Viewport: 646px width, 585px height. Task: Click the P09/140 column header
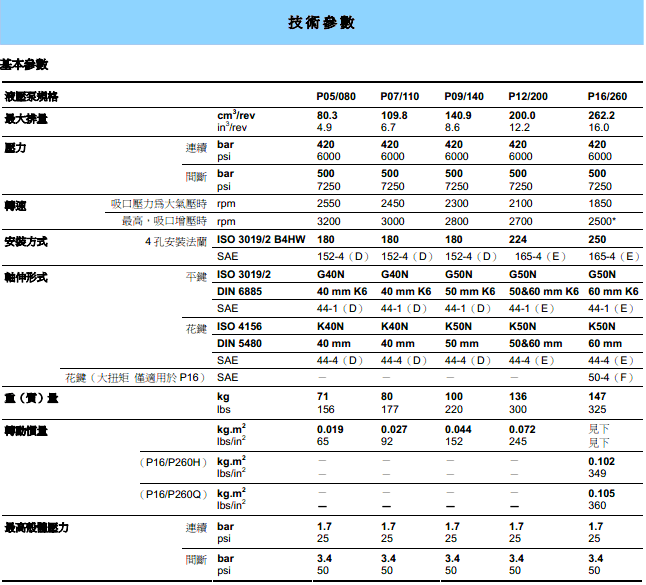click(x=464, y=97)
